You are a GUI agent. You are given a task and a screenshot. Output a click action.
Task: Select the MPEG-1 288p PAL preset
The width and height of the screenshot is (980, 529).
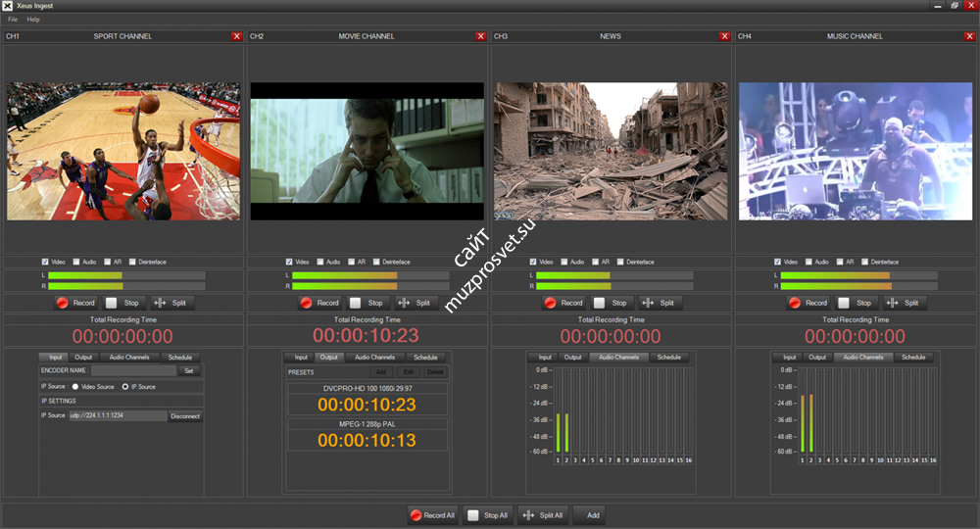[367, 435]
